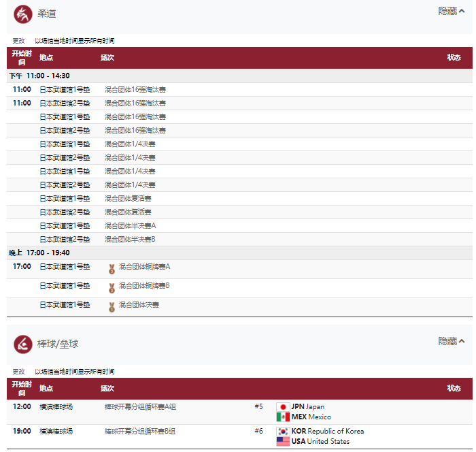Open the 混合团体半决赛B event

click(130, 240)
